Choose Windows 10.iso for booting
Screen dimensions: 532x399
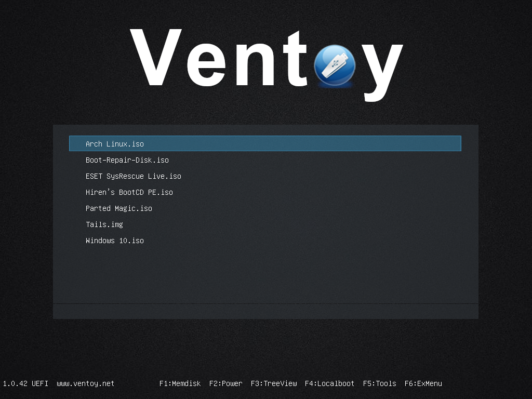115,241
